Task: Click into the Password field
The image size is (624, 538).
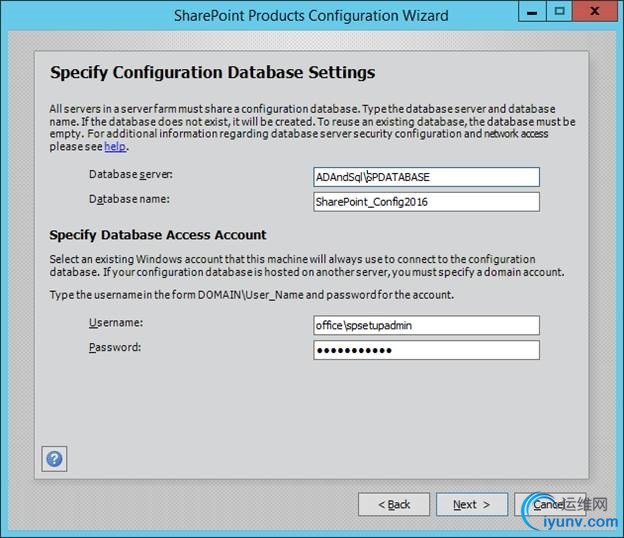Action: [426, 350]
